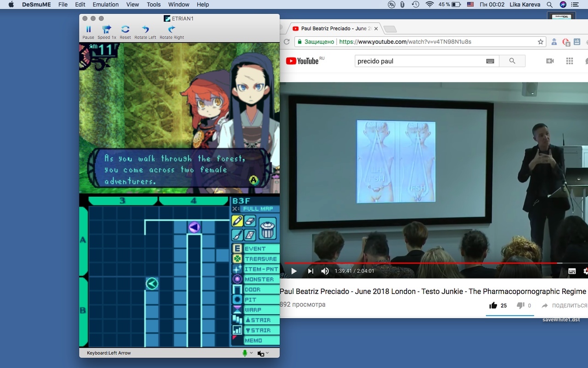Mute the YouTube video volume

pos(325,271)
